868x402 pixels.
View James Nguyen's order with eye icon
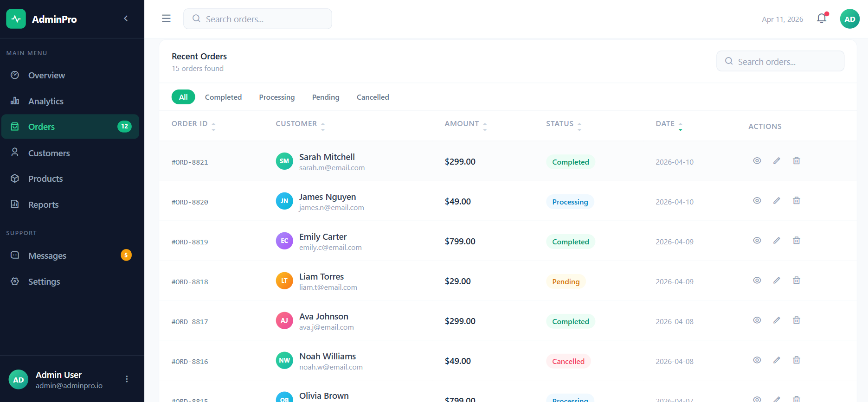[757, 201]
